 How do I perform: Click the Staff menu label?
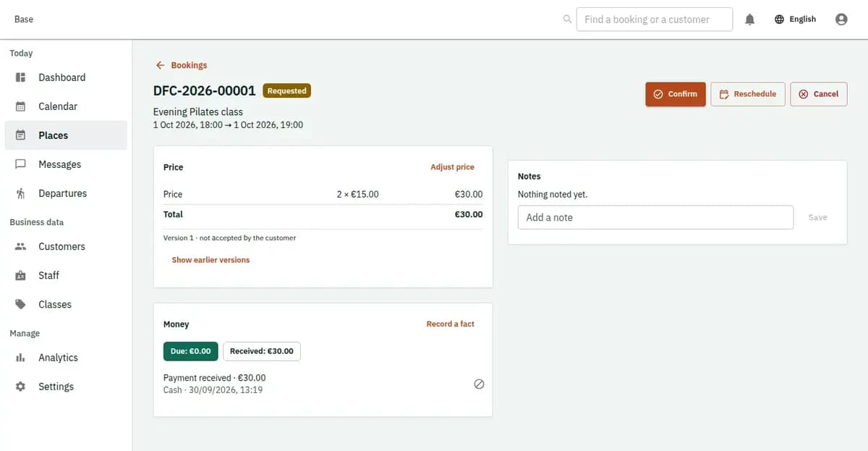click(x=49, y=276)
